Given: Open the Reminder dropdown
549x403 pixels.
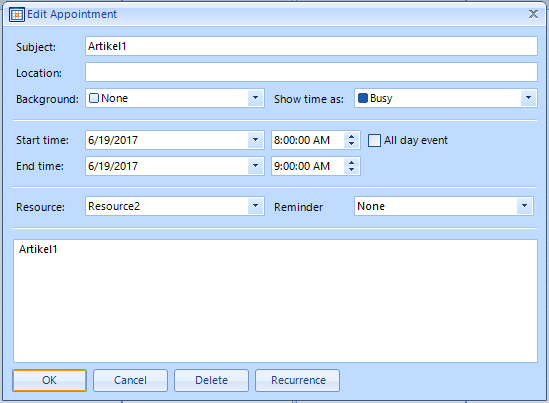Looking at the screenshot, I should (x=524, y=206).
